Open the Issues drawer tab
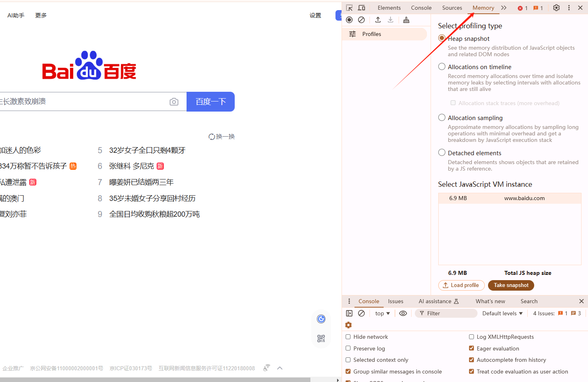The image size is (588, 382). [x=396, y=301]
